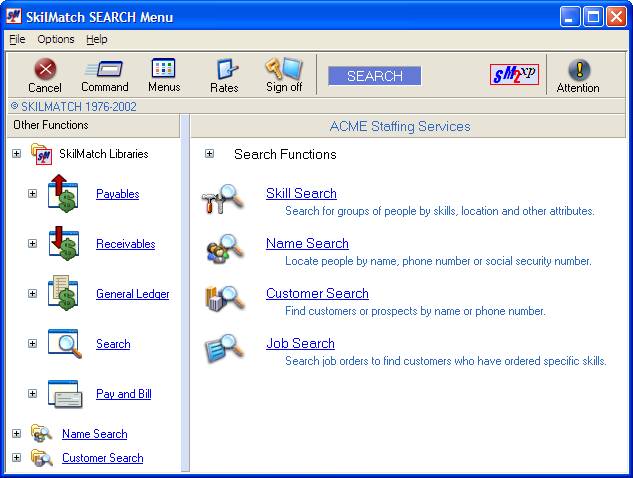This screenshot has height=478, width=633.
Task: Click the Receivables dollar icon with down arrow
Action: 64,243
